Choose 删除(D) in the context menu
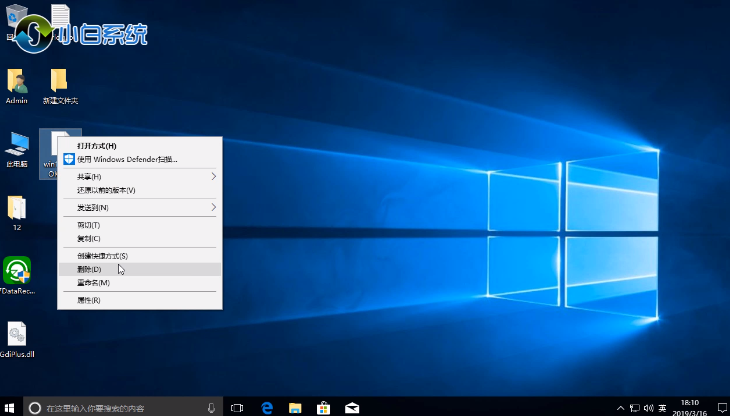This screenshot has width=730, height=416. (x=90, y=270)
